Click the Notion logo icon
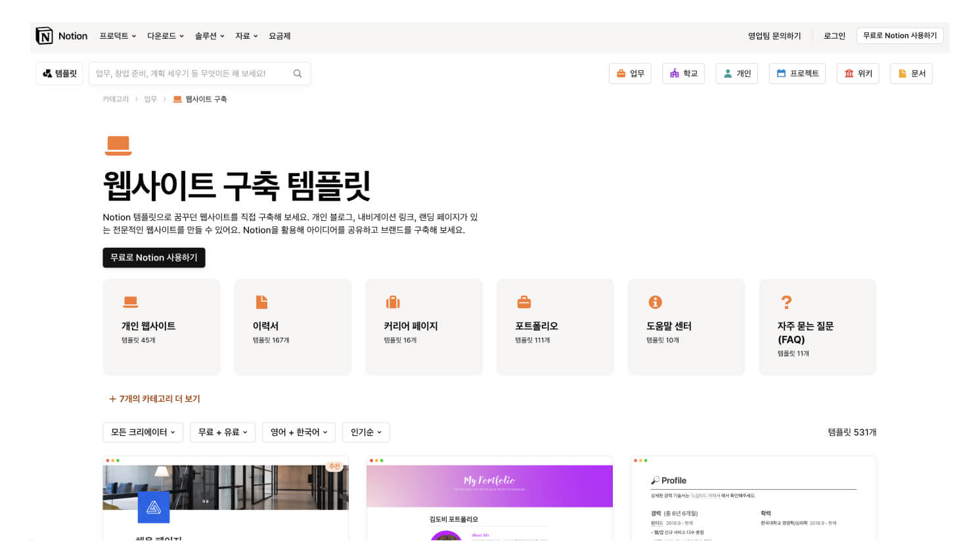Screen dimensions: 980x541 click(x=45, y=36)
